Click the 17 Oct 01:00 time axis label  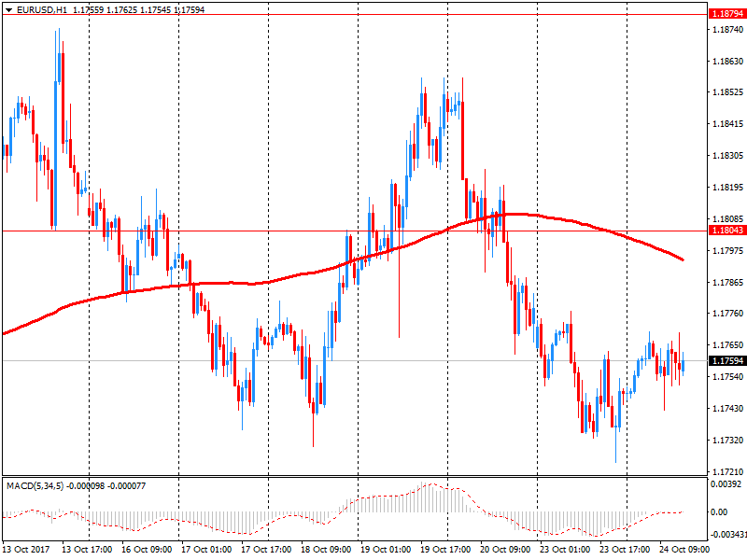(x=206, y=550)
